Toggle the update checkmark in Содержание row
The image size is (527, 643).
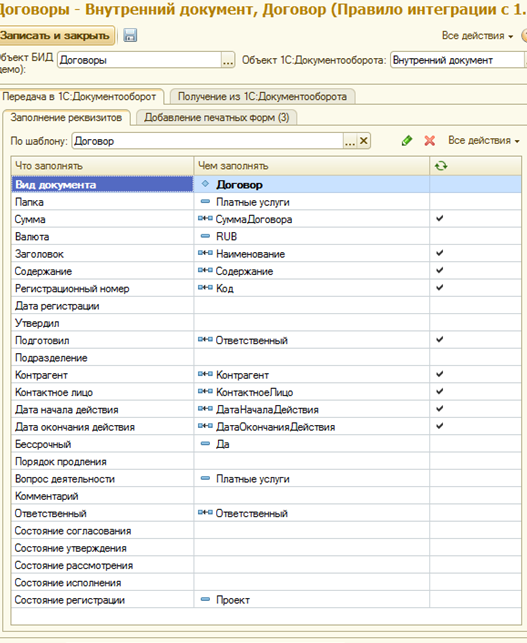440,270
